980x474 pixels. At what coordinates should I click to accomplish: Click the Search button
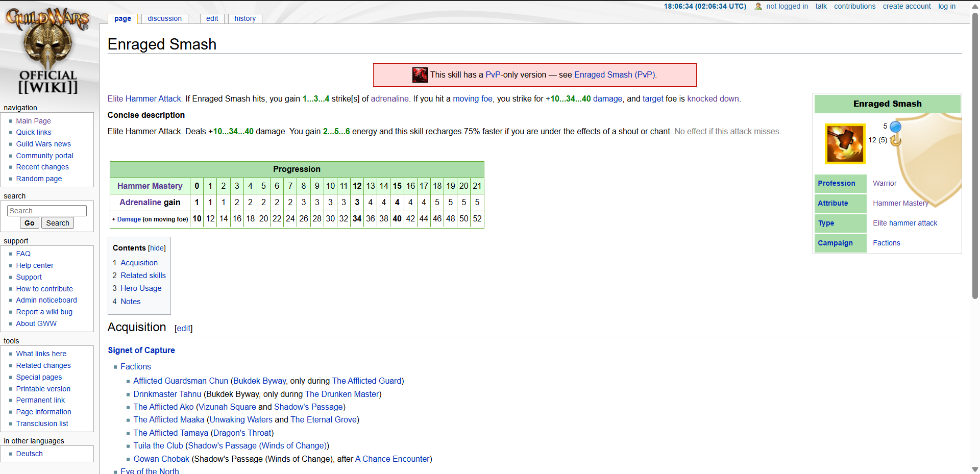[x=58, y=223]
